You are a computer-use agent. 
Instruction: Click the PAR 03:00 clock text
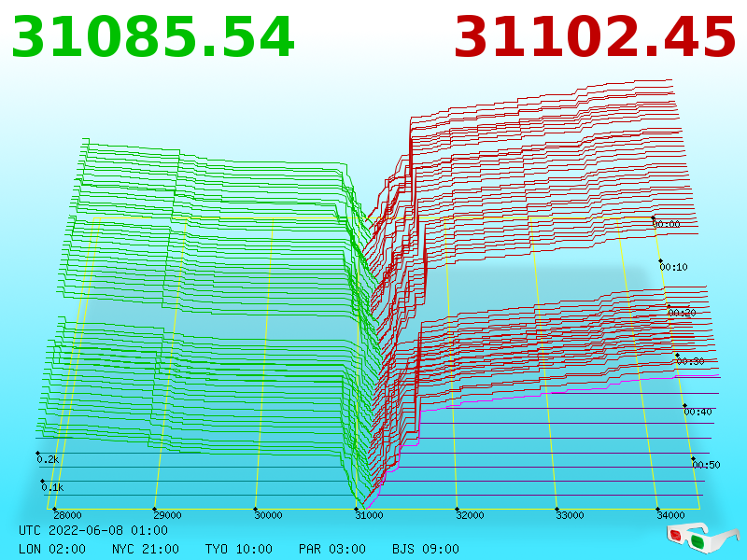332,549
